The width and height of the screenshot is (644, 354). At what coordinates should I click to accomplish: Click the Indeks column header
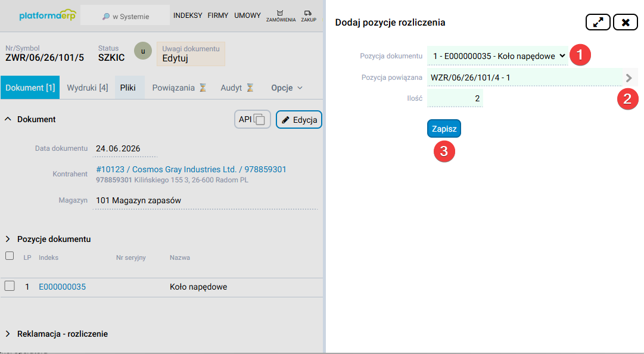tap(48, 257)
